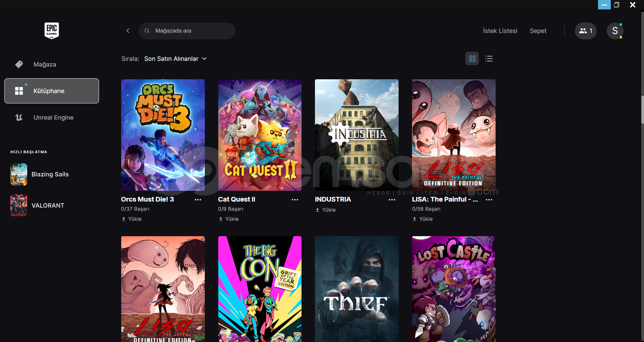
Task: Click download icon under Orcs Must Die! 3
Action: pos(124,219)
